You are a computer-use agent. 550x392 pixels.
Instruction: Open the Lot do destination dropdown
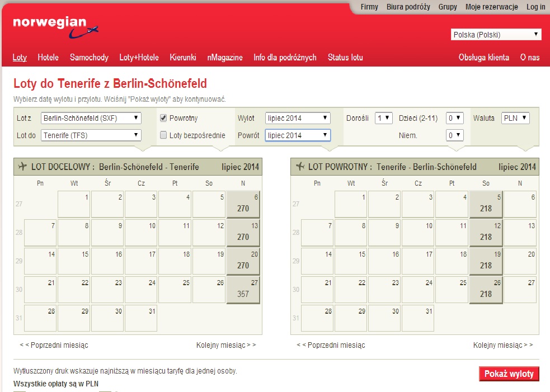91,135
